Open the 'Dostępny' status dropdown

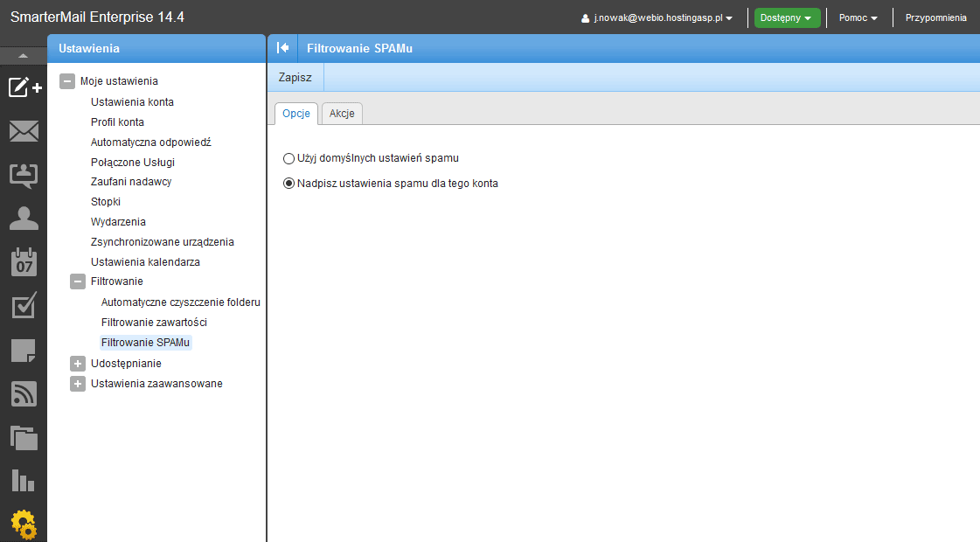787,17
